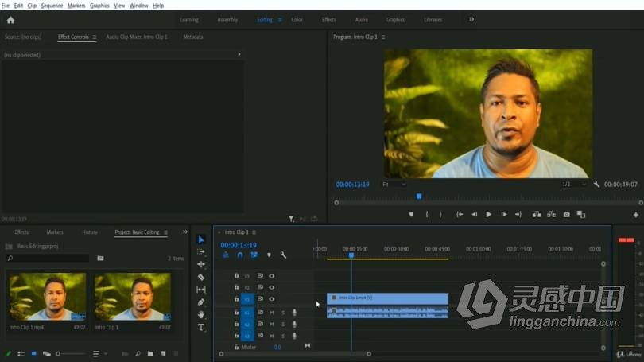Open the Markers menu

[76, 6]
